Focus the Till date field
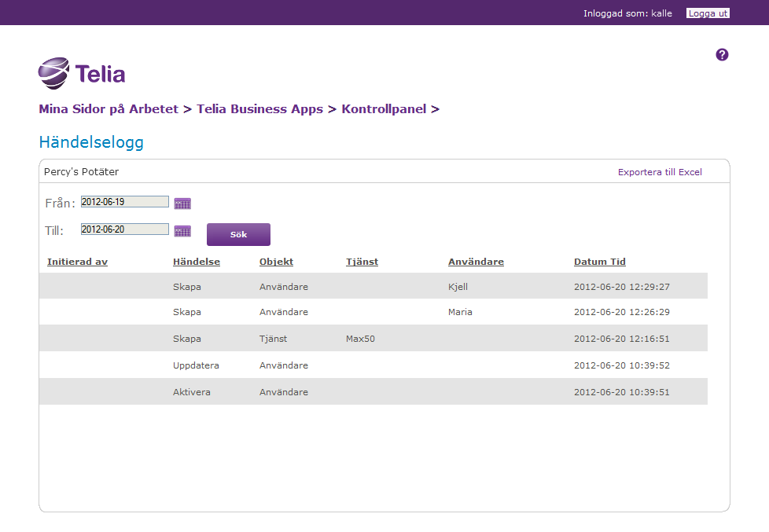 point(124,229)
